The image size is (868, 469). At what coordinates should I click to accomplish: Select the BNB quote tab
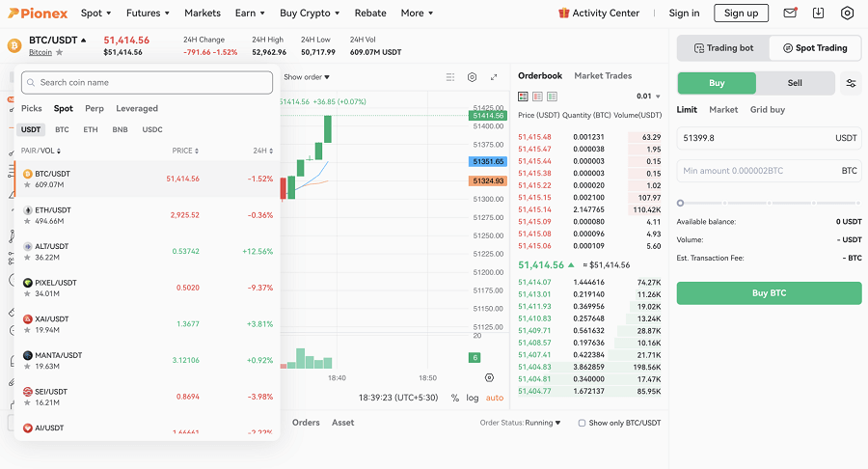point(121,129)
